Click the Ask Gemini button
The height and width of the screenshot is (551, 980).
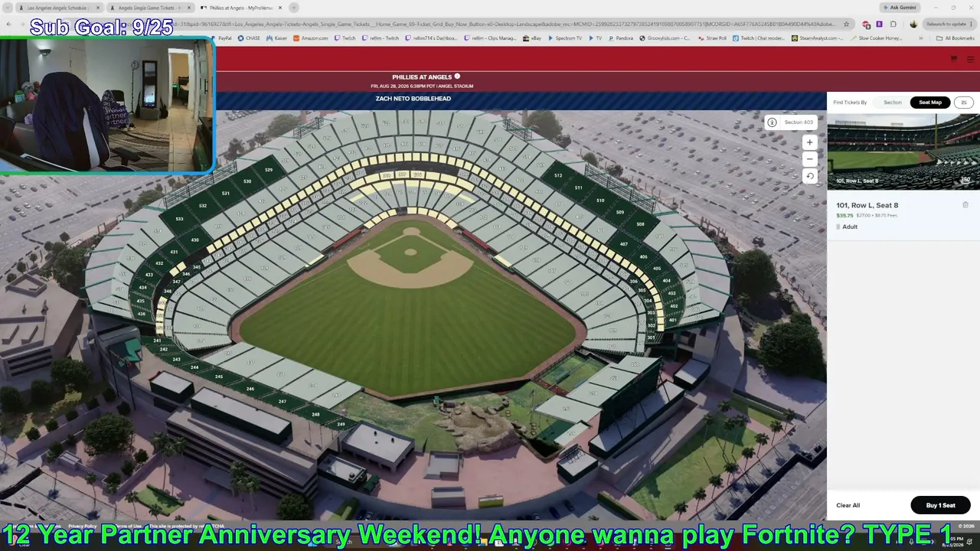899,8
